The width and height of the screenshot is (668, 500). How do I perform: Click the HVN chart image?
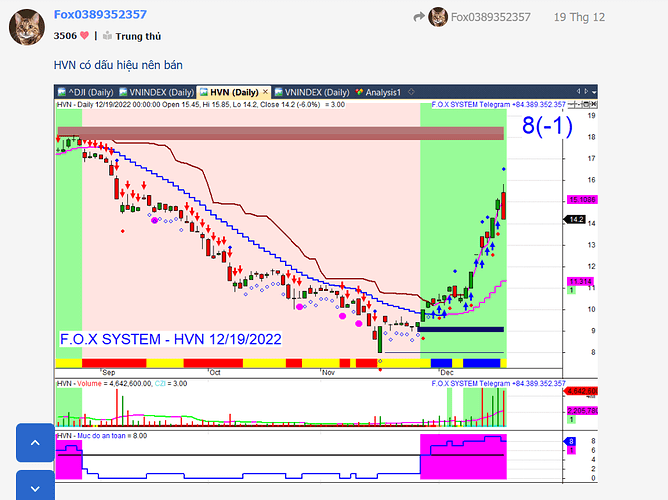click(x=326, y=284)
